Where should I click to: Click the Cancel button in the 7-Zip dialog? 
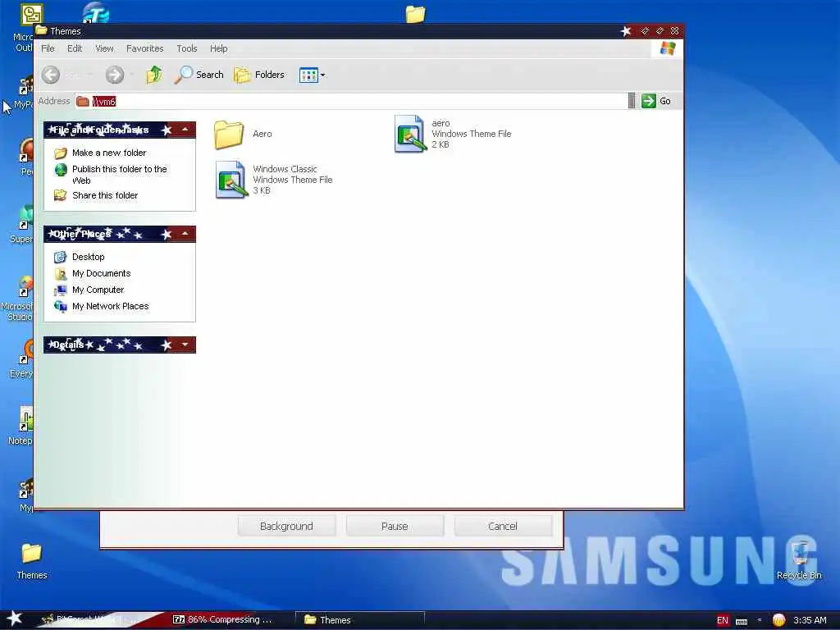point(503,526)
